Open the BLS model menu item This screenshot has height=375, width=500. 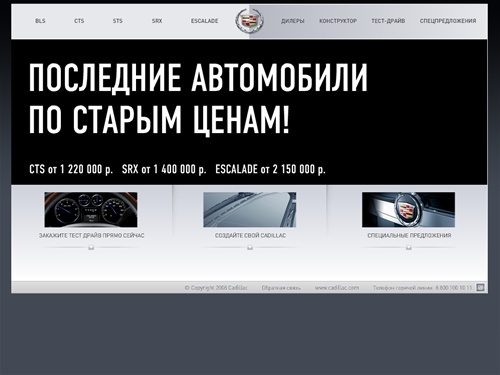click(40, 21)
